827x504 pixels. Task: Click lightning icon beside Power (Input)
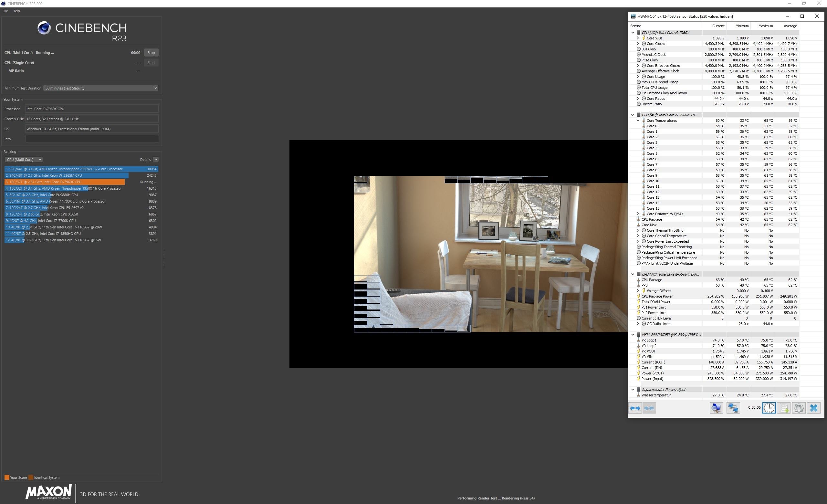click(639, 379)
